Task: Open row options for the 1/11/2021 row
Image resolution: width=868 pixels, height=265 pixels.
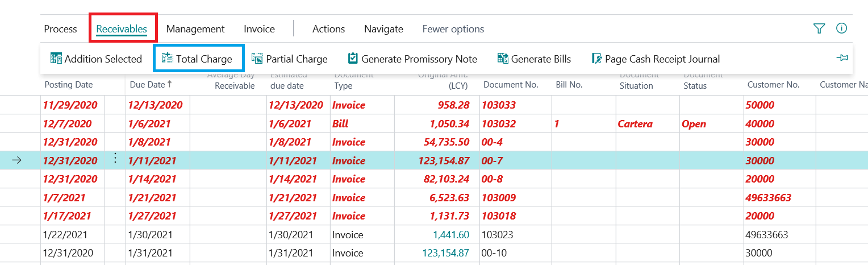Action: [115, 159]
